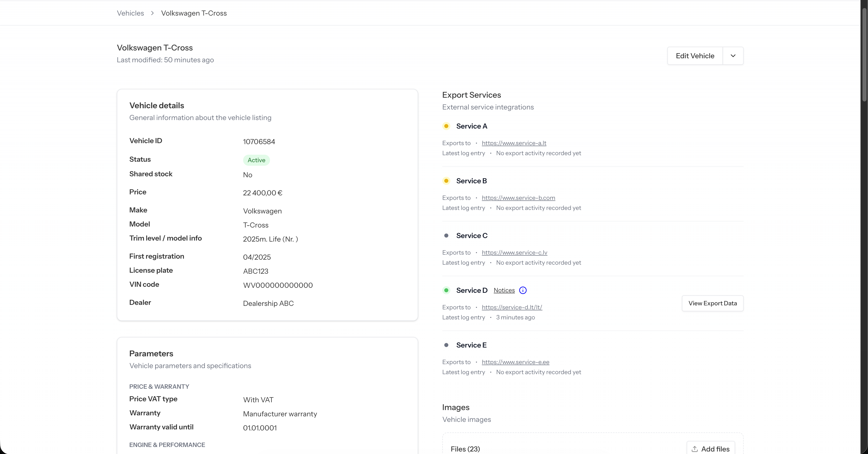Open the dropdown arrow beside Edit Vehicle
Viewport: 868px width, 454px height.
point(733,55)
